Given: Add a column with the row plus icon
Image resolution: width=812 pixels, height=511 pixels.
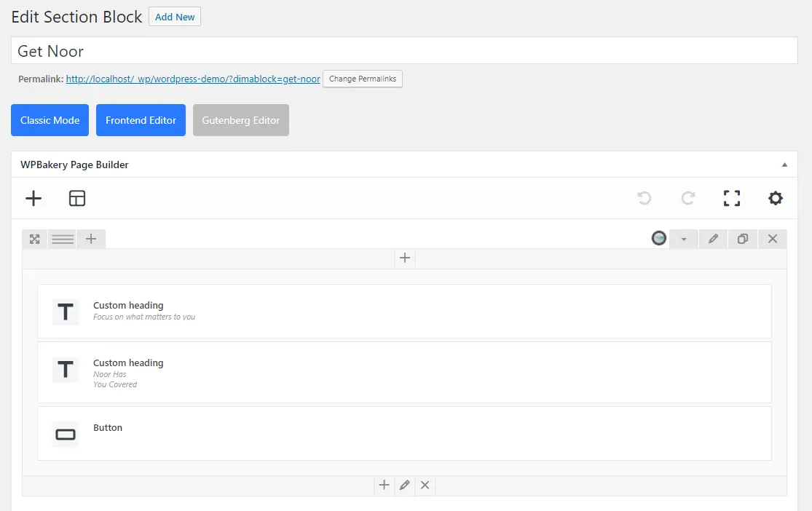Looking at the screenshot, I should [91, 239].
